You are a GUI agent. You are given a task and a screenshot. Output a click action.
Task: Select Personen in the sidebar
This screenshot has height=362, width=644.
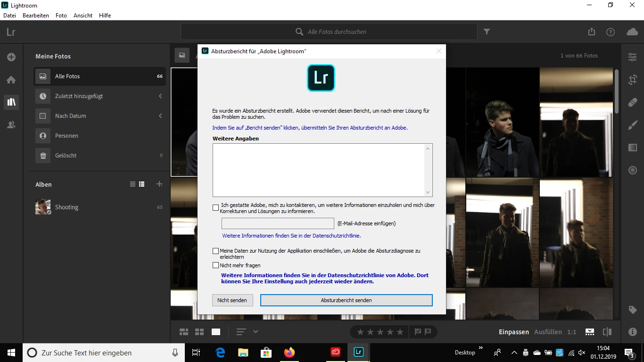pyautogui.click(x=99, y=136)
